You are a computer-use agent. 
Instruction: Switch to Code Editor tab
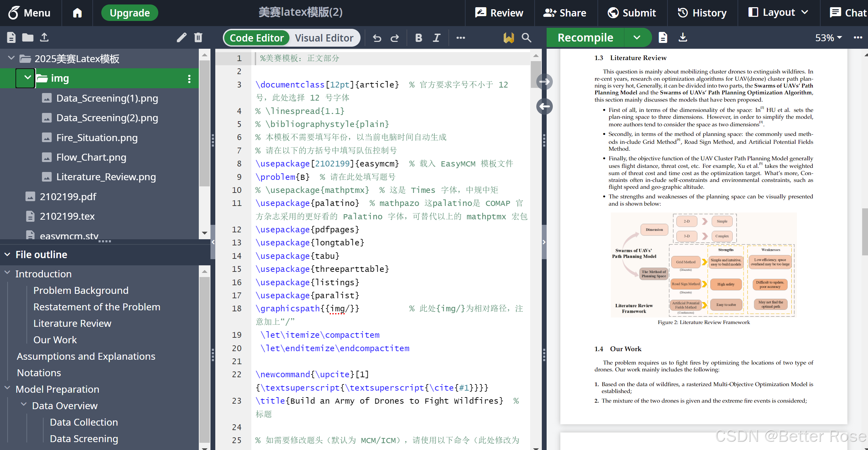point(256,37)
